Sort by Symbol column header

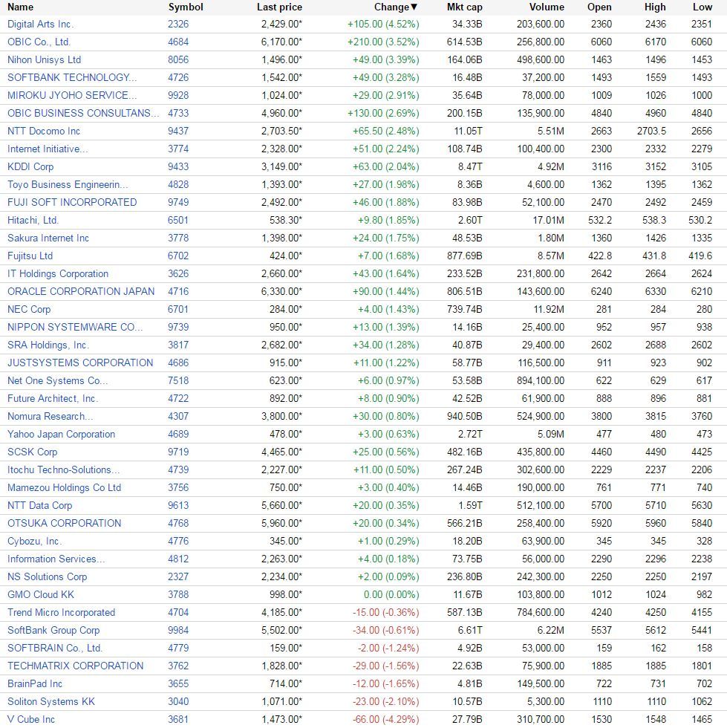coord(186,7)
